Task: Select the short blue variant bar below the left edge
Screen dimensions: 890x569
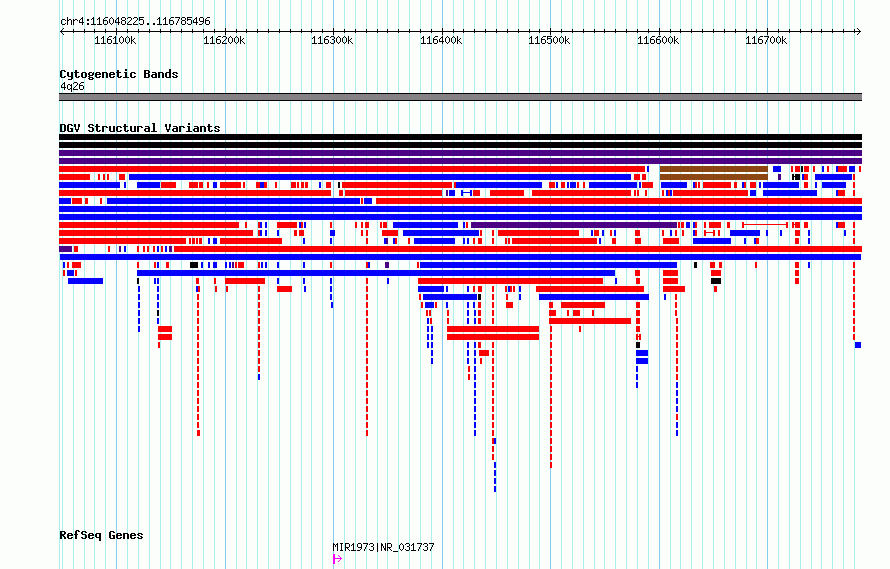Action: click(85, 281)
